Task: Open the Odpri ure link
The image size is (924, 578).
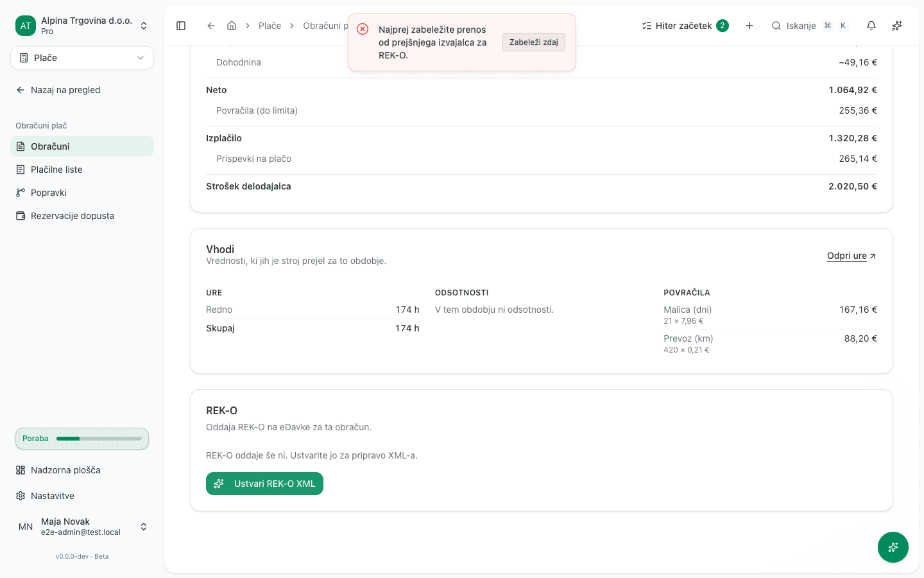Action: coord(851,256)
